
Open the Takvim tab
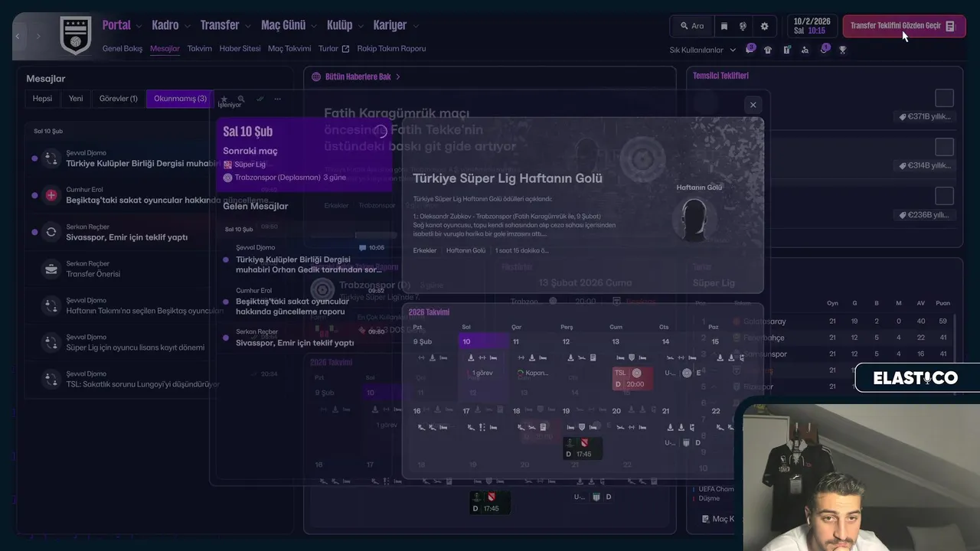coord(200,48)
